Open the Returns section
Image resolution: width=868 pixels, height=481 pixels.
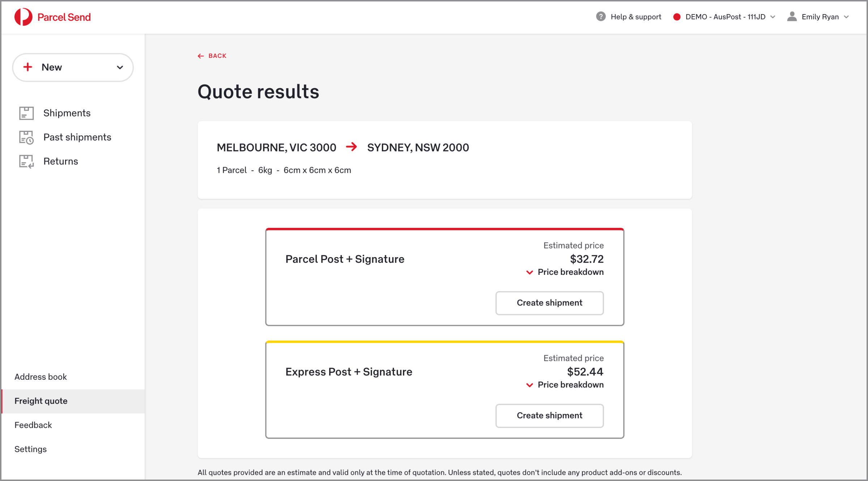coord(60,161)
